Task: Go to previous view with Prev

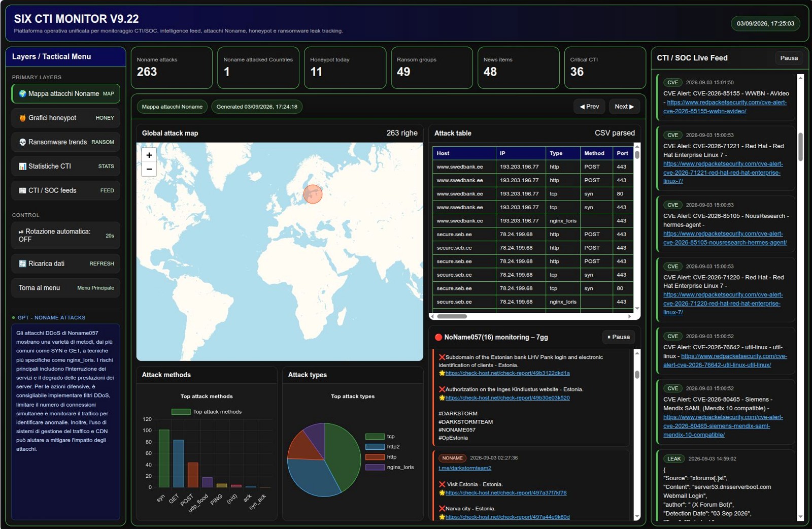Action: pos(589,107)
